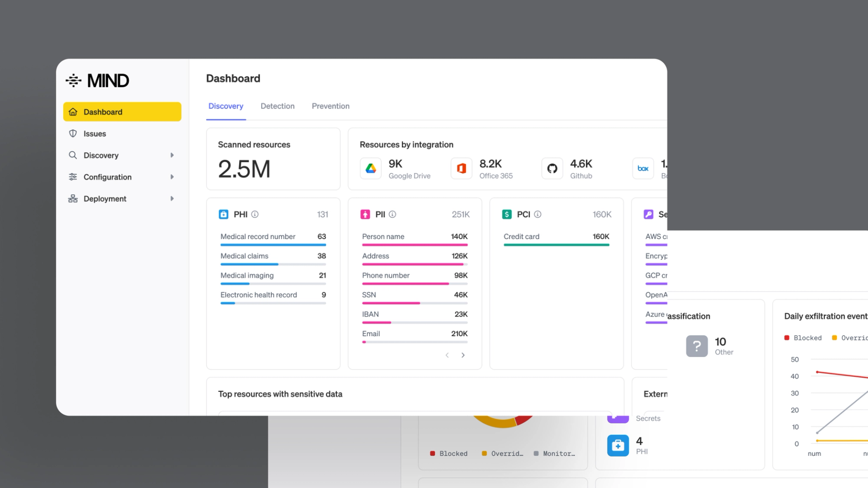
Task: Click the blue PHI medical bag icon
Action: [x=618, y=446]
